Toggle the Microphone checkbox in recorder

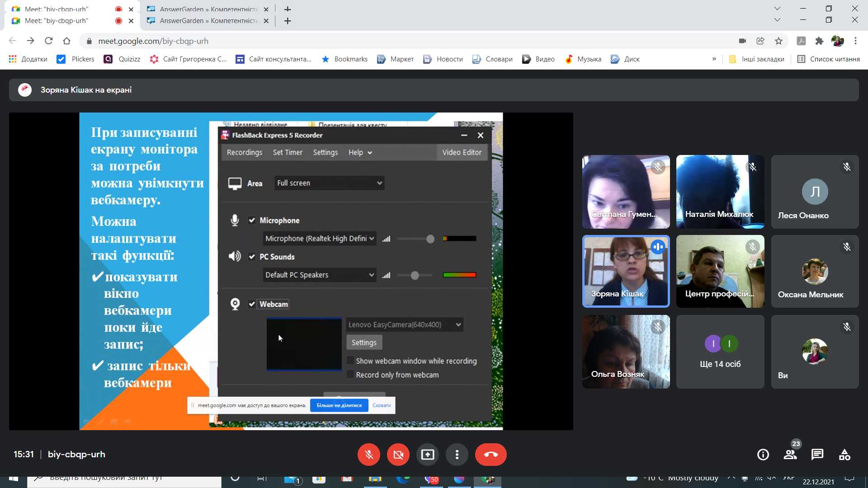point(252,221)
